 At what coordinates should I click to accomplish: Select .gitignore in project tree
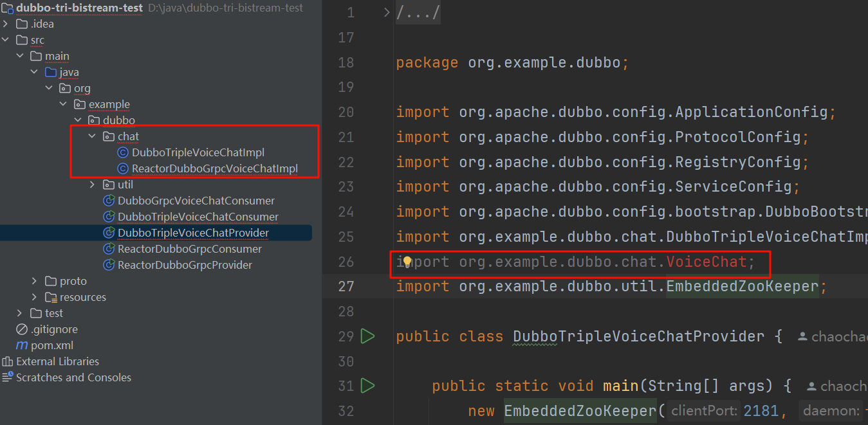pos(54,330)
